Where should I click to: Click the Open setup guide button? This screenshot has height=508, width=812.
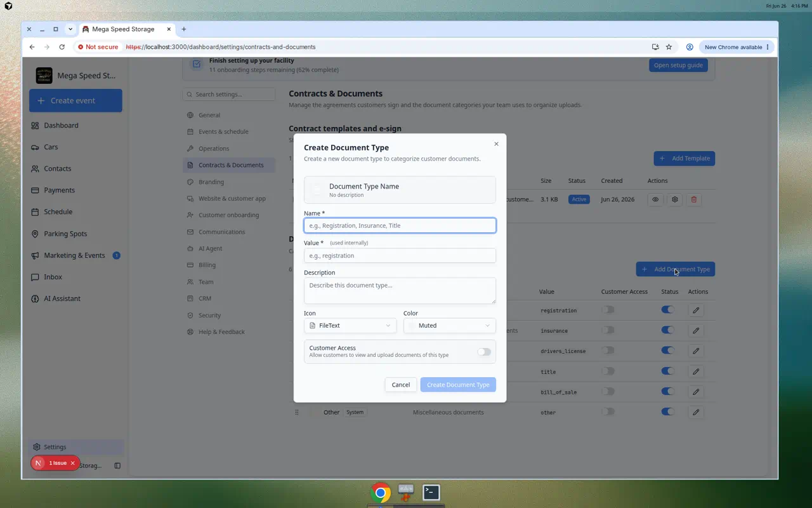[x=678, y=65]
